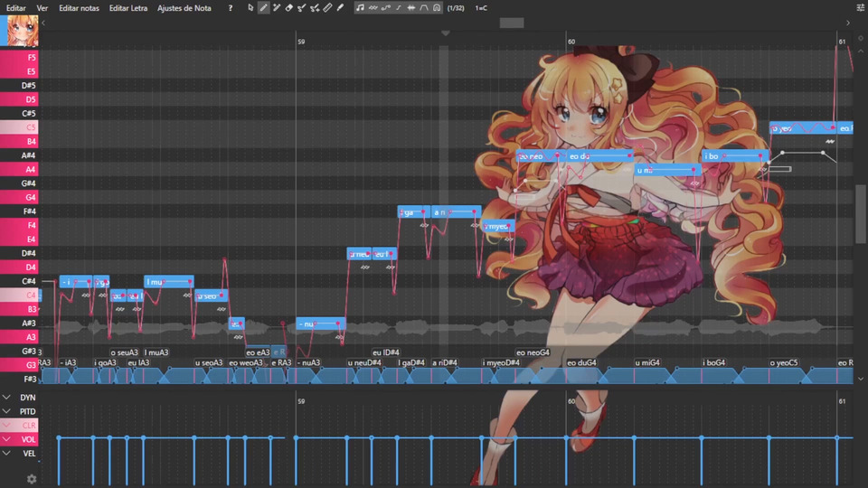The width and height of the screenshot is (868, 488).
Task: Select the 'u seo' note
Action: click(x=211, y=296)
